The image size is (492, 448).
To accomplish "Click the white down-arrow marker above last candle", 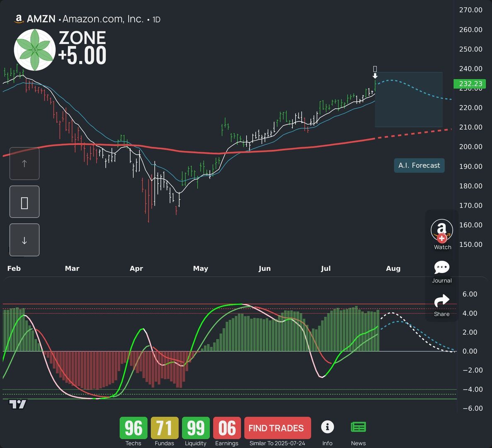I will [375, 76].
